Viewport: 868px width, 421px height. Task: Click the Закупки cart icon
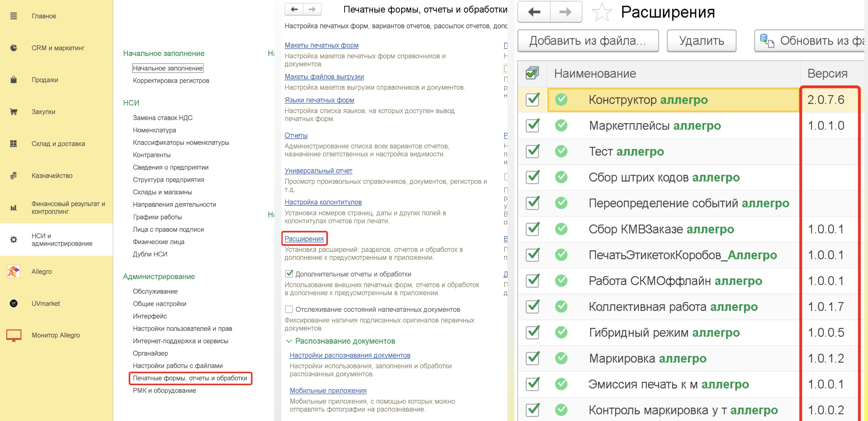(14, 112)
